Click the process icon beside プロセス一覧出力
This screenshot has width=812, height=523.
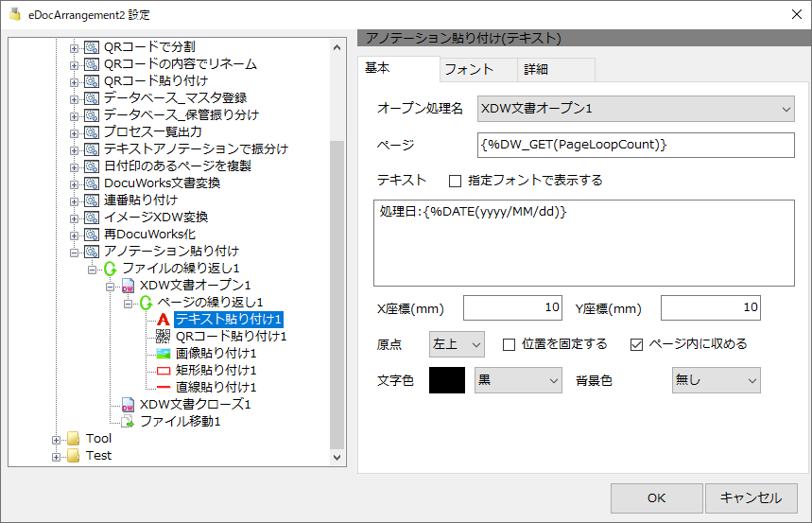[92, 132]
